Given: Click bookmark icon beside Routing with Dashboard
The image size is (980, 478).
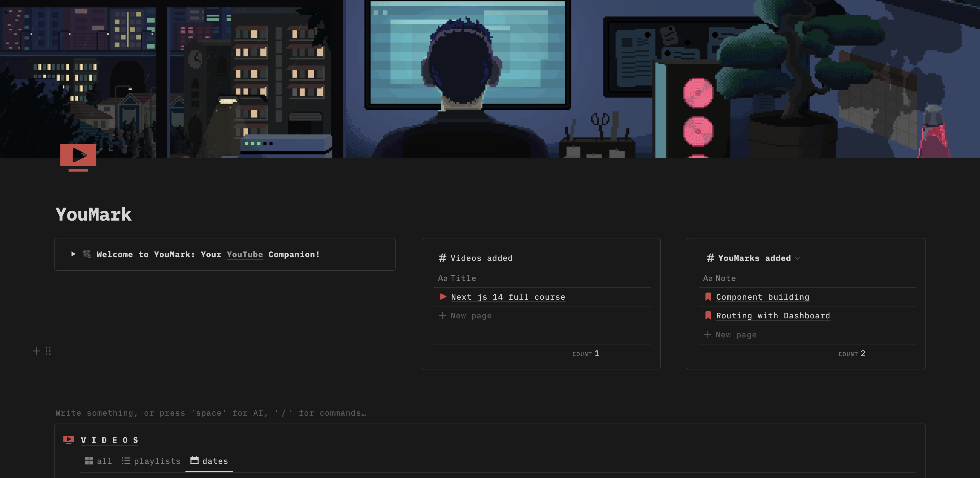Looking at the screenshot, I should 708,315.
